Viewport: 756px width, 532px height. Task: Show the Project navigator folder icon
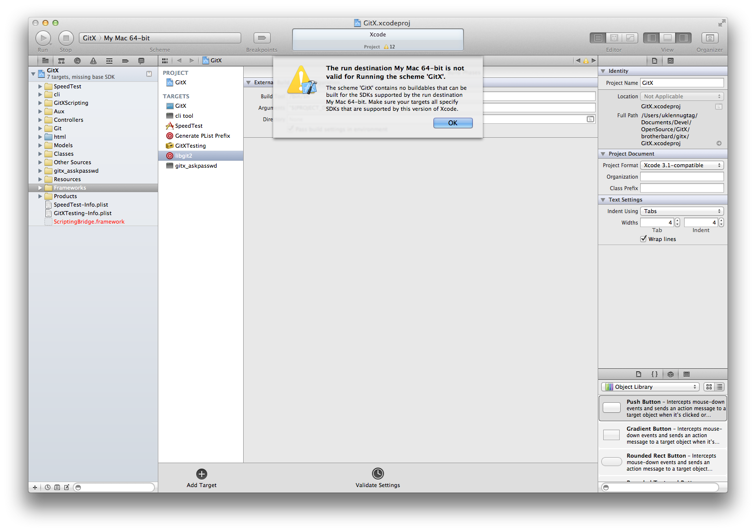[x=45, y=61]
